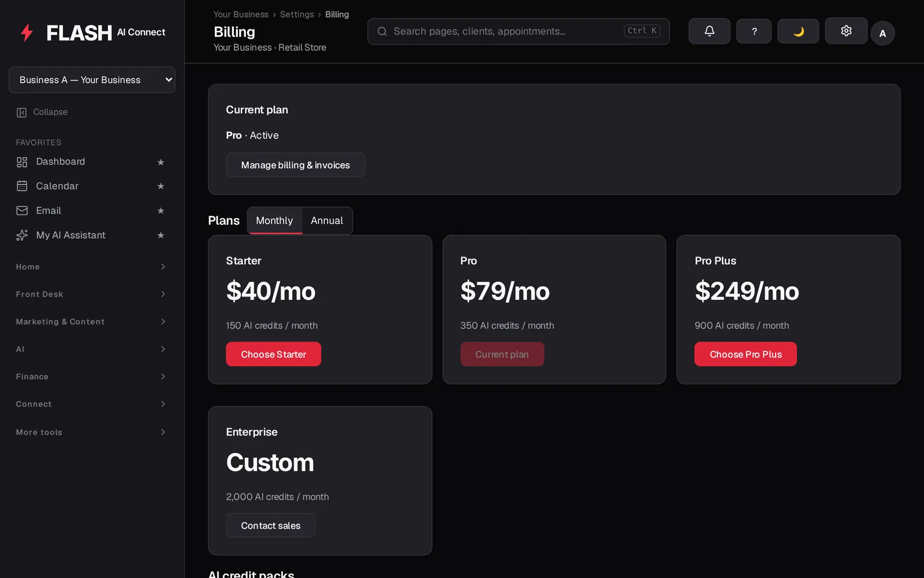924x578 pixels.
Task: Click the Calendar icon in favorites
Action: [x=22, y=186]
